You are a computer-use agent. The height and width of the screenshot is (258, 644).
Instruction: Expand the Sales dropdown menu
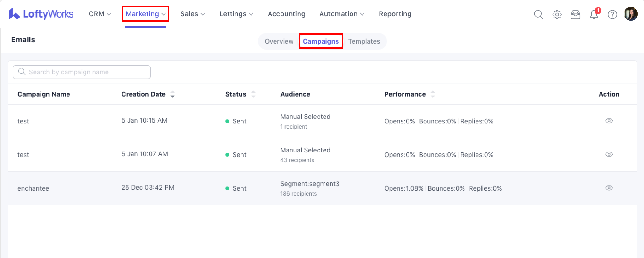coord(192,14)
